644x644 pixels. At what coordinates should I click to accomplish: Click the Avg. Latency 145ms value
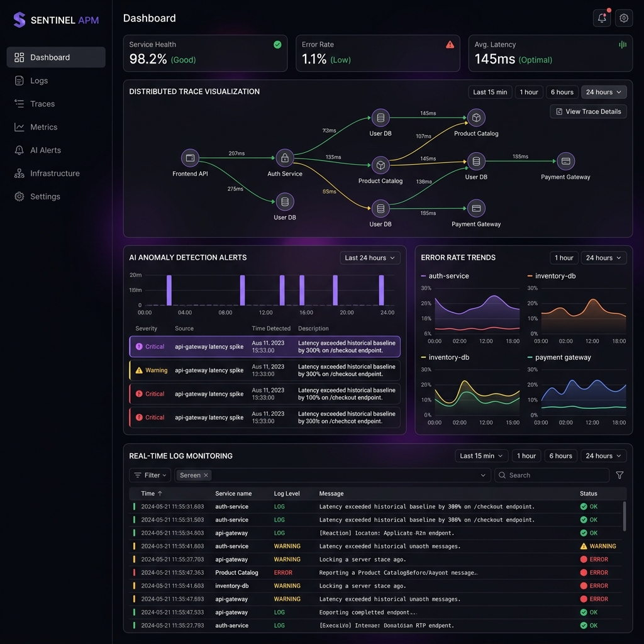point(494,59)
